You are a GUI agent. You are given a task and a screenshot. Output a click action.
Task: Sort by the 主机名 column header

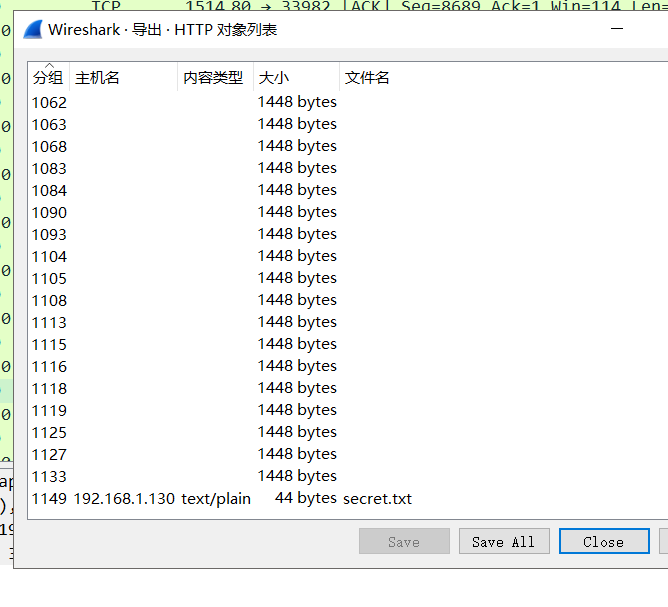pyautogui.click(x=123, y=77)
